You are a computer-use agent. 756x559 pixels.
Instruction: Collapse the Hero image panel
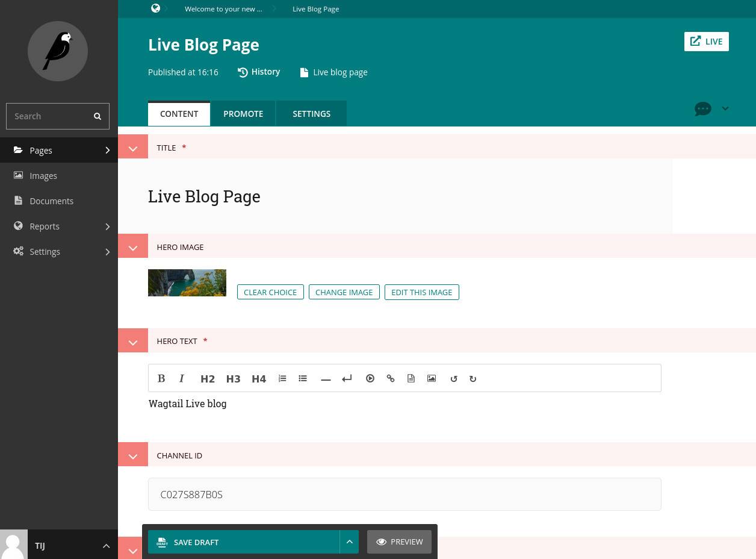(133, 248)
